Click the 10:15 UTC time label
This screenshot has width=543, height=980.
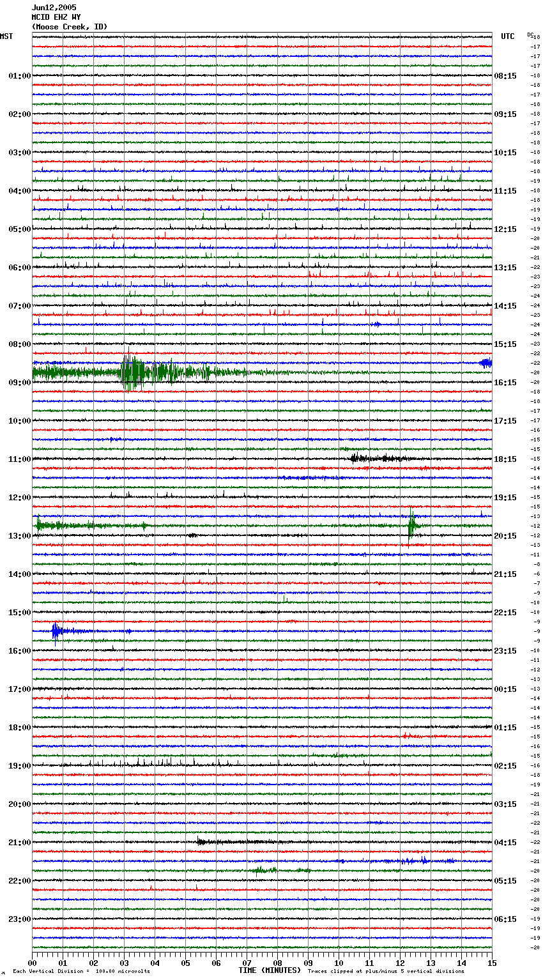(505, 153)
